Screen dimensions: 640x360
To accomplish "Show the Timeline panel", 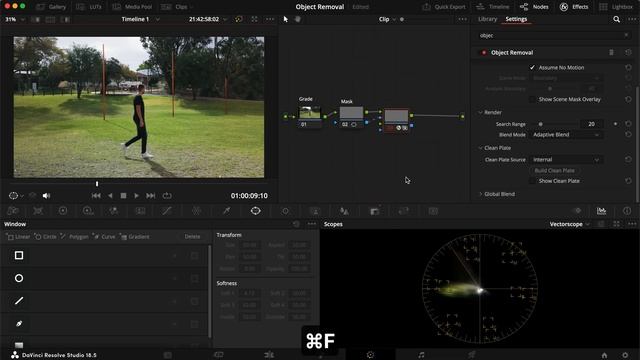I will [493, 7].
